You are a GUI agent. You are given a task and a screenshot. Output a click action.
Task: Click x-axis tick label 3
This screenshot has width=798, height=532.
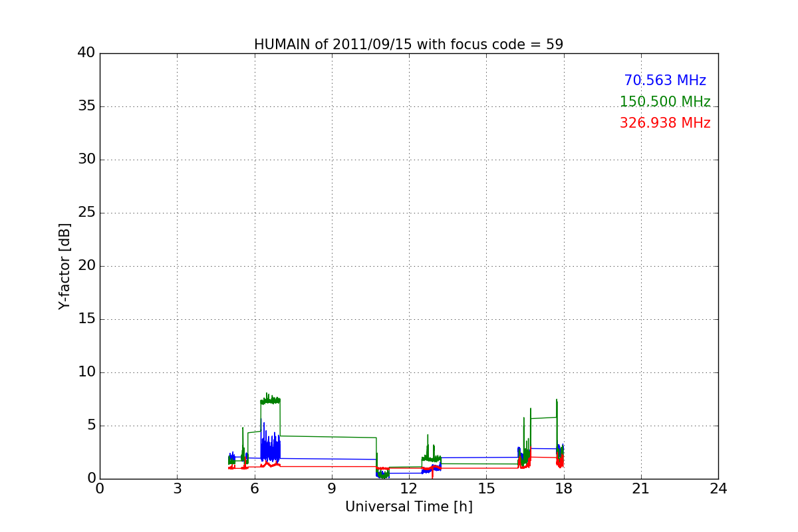coord(177,489)
